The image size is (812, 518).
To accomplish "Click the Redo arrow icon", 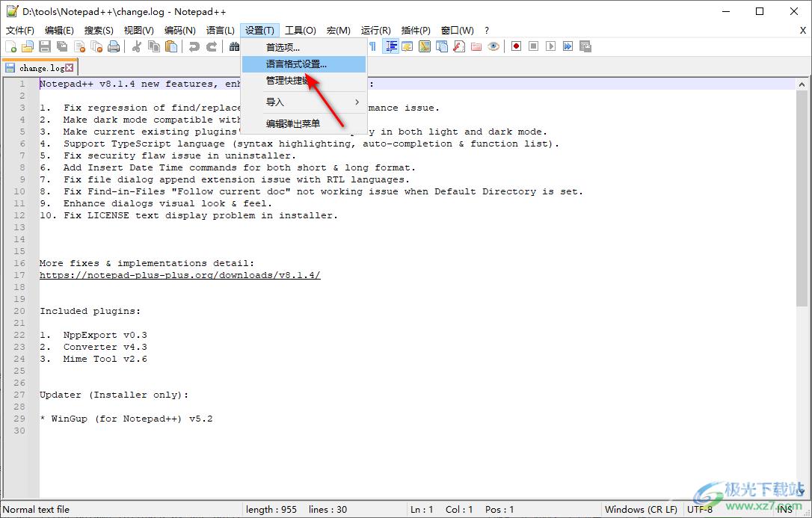I will pos(212,46).
